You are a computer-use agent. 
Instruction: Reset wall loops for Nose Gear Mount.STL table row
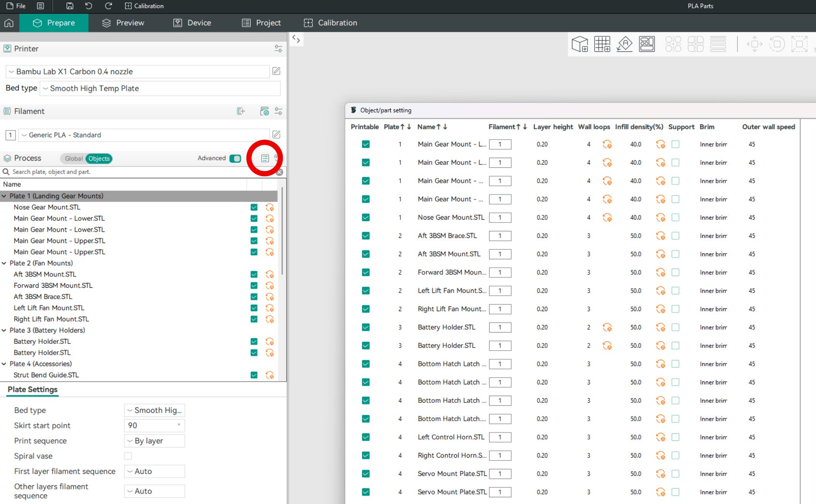(607, 217)
